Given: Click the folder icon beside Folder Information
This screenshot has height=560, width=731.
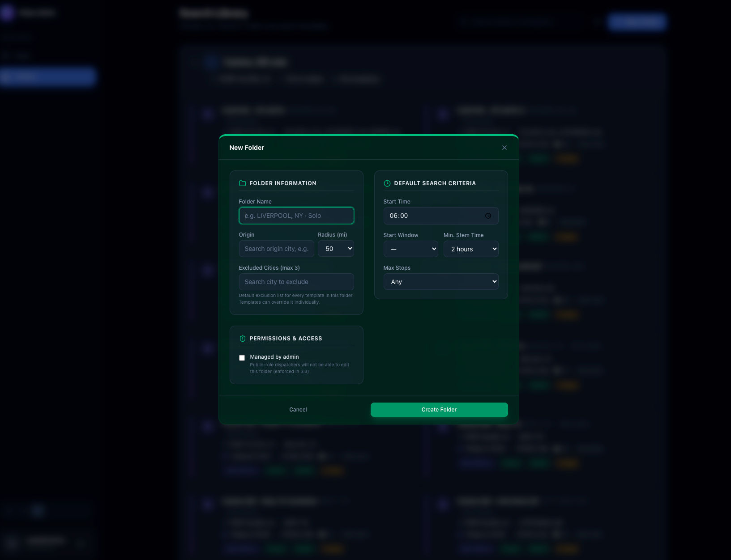Looking at the screenshot, I should tap(243, 183).
